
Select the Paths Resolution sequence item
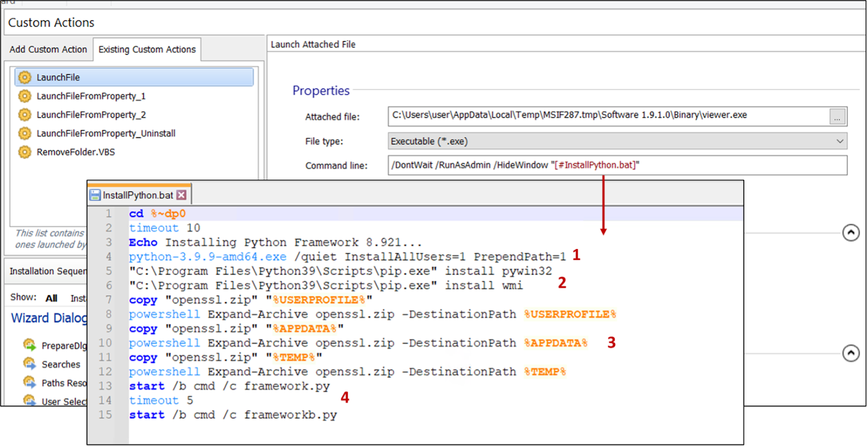click(63, 383)
